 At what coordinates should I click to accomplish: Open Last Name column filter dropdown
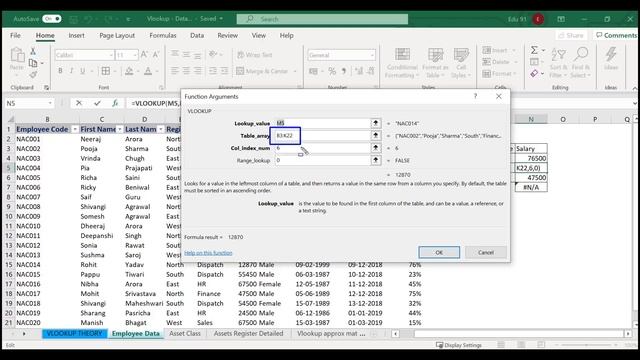tap(160, 129)
